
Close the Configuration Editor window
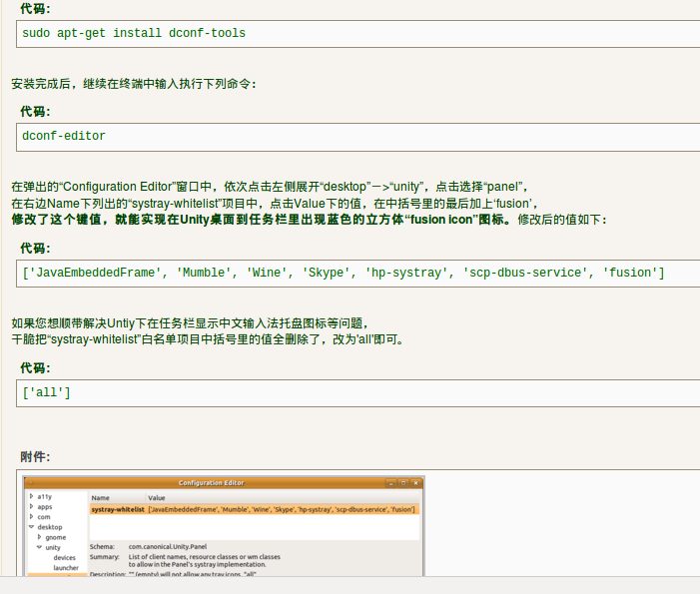(415, 483)
